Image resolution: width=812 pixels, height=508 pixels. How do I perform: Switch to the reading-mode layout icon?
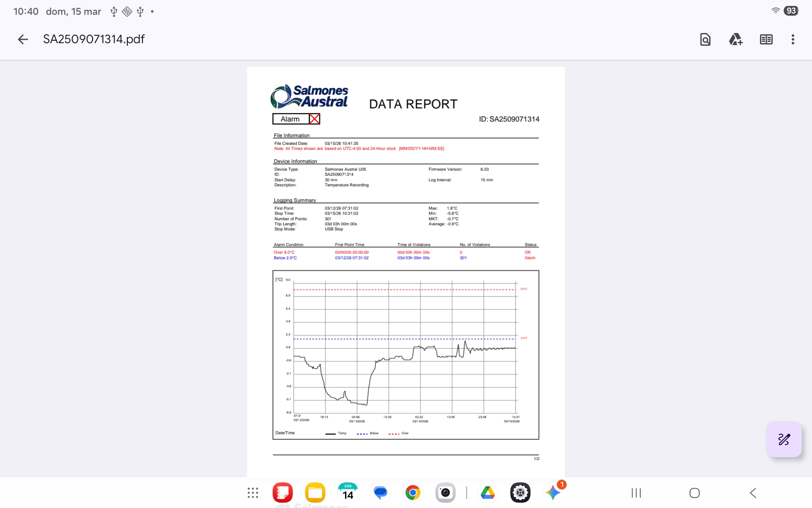[x=766, y=39]
